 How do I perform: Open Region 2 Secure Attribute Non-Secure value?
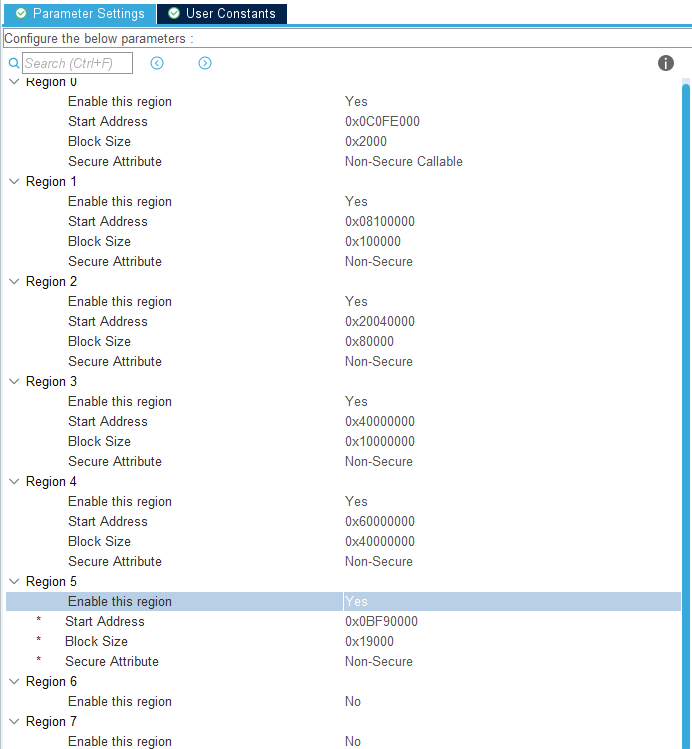(x=379, y=362)
